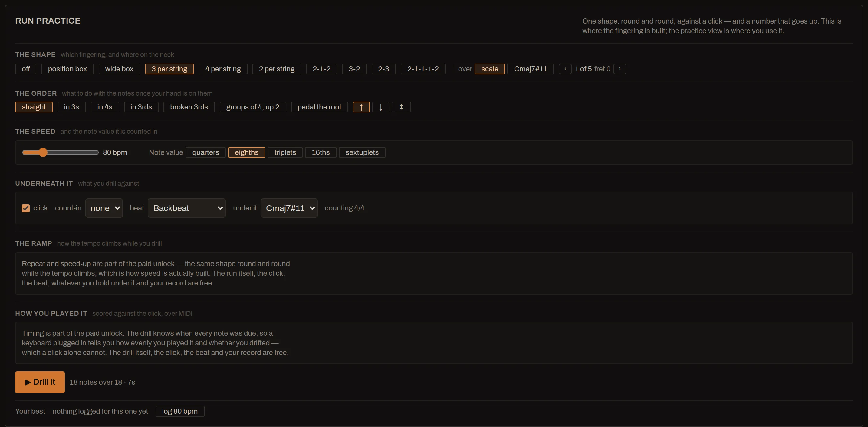
Task: Play over the scale
Action: coord(490,69)
